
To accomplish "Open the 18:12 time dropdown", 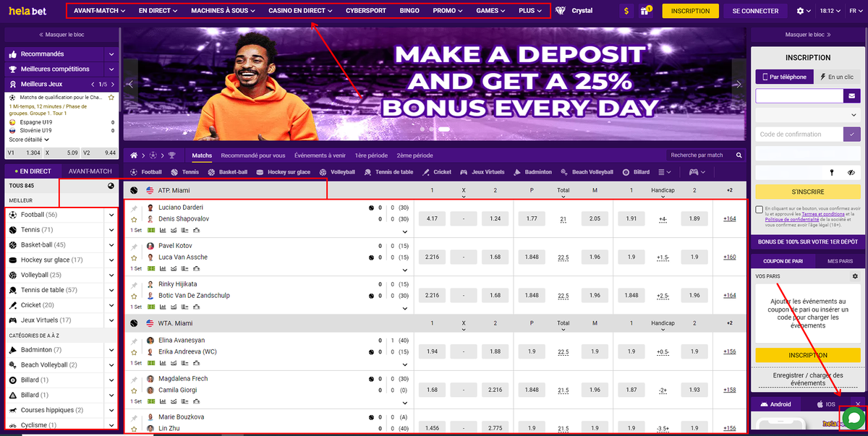I will 830,11.
